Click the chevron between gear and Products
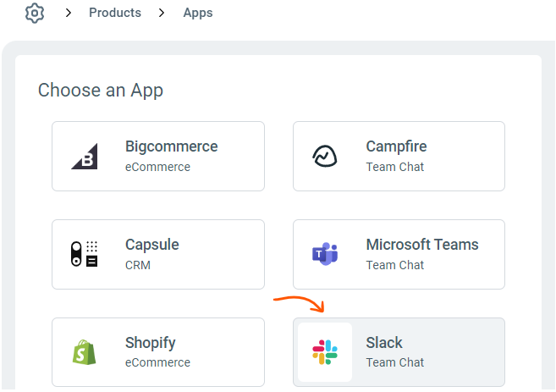Viewport: 556px width, 392px height. (x=69, y=14)
